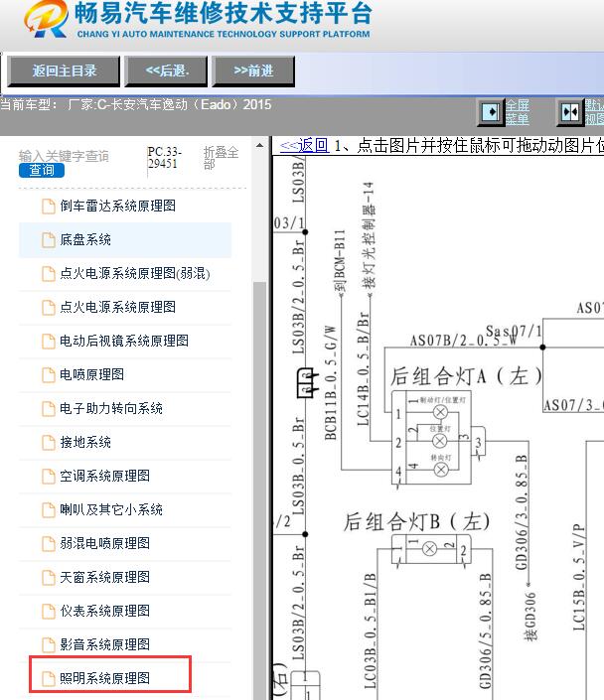
Task: Open 电动后视镜系统原理图 entry
Action: [125, 342]
